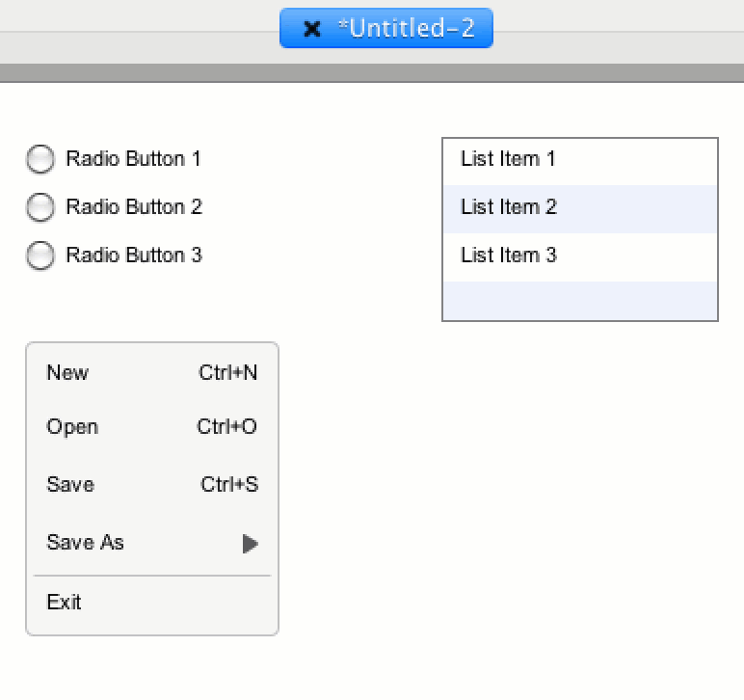Select List Item 1 in the list box
The height and width of the screenshot is (700, 744).
[x=508, y=159]
